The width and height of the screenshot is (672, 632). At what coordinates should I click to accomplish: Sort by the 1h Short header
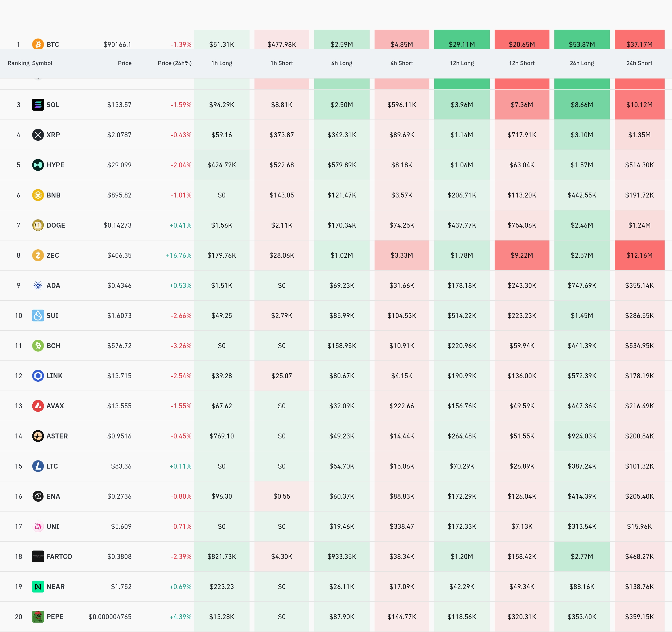[282, 63]
